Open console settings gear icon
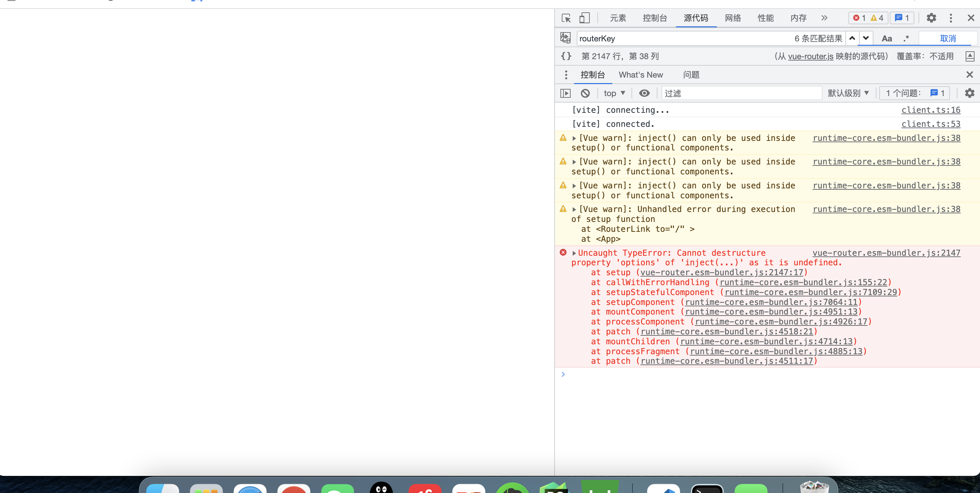Image resolution: width=980 pixels, height=493 pixels. coord(969,93)
